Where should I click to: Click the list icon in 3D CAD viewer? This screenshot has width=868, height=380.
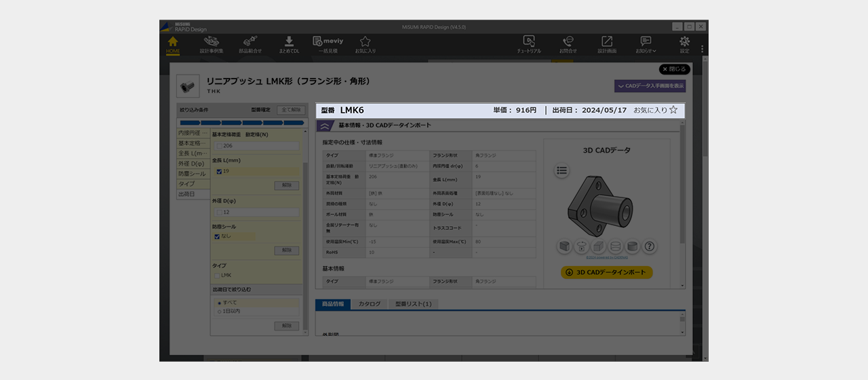pyautogui.click(x=561, y=171)
